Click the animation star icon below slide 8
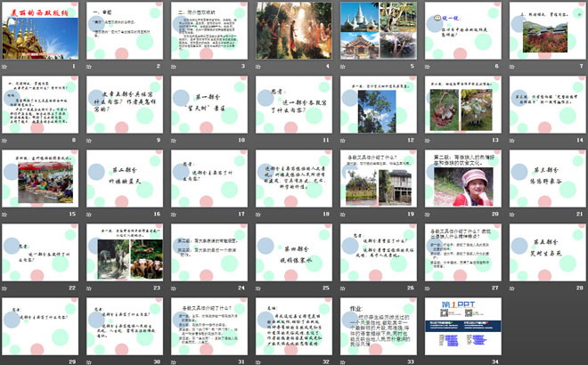 (x=4, y=141)
